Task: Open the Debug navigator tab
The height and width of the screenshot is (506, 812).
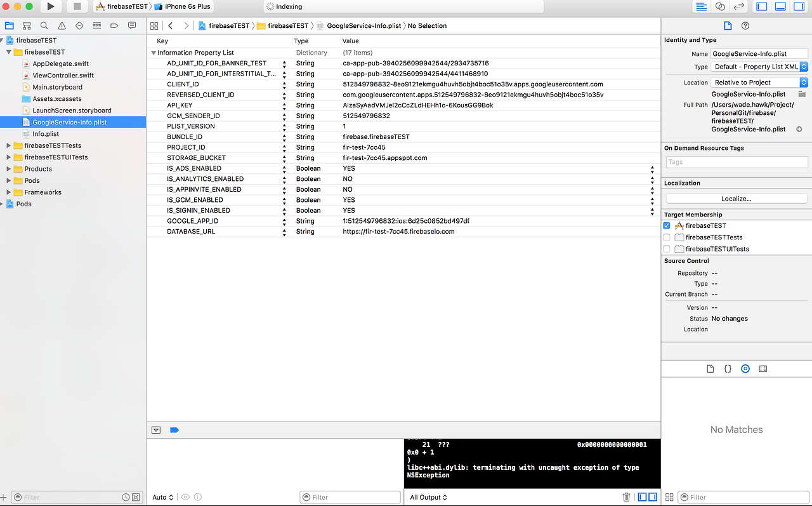Action: pyautogui.click(x=96, y=26)
